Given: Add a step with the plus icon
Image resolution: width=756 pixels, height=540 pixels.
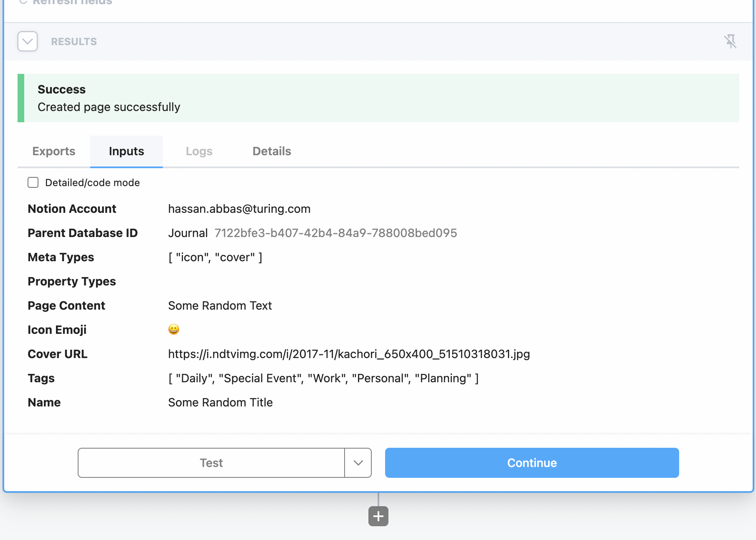Looking at the screenshot, I should [x=378, y=516].
